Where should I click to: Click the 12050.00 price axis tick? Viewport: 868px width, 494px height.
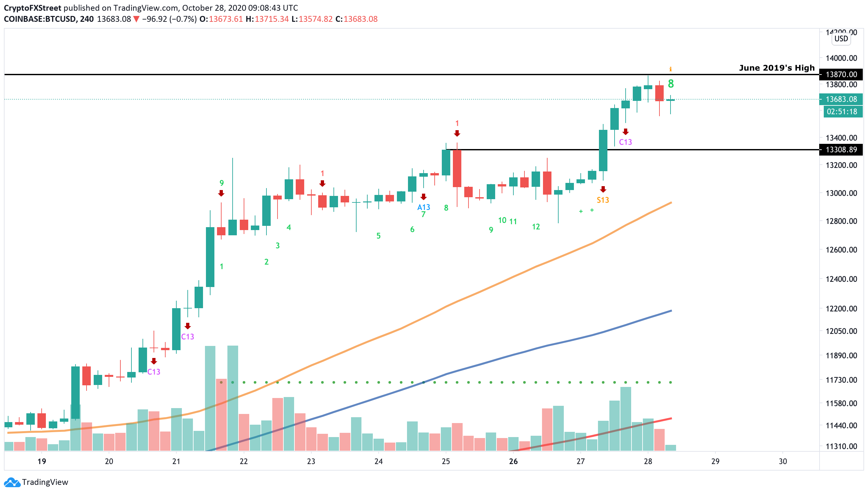[x=841, y=331]
